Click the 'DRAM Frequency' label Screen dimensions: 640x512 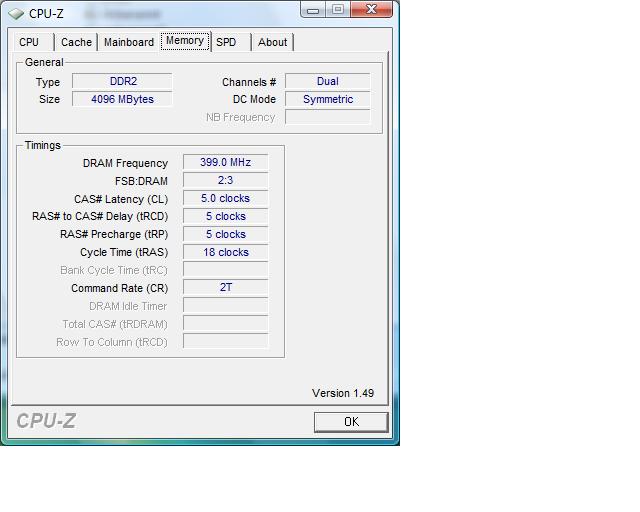click(125, 163)
